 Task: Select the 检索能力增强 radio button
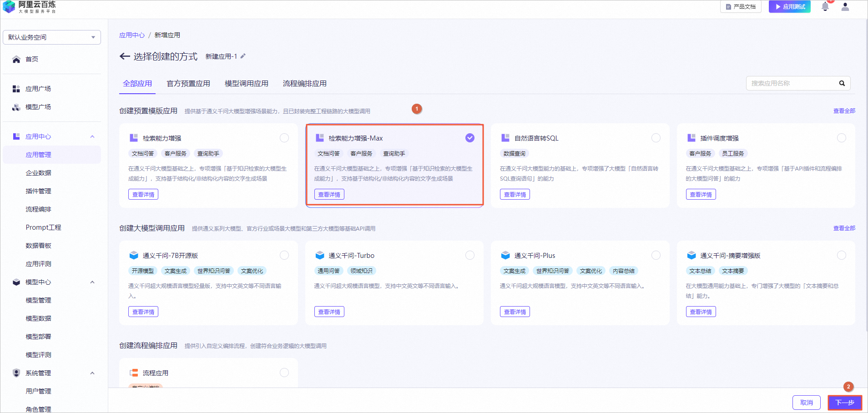click(x=284, y=138)
